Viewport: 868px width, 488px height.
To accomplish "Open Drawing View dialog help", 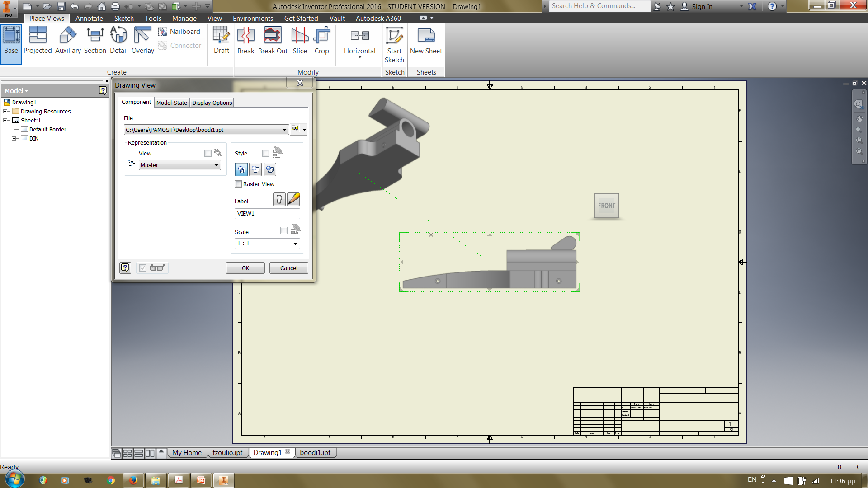I will point(125,268).
